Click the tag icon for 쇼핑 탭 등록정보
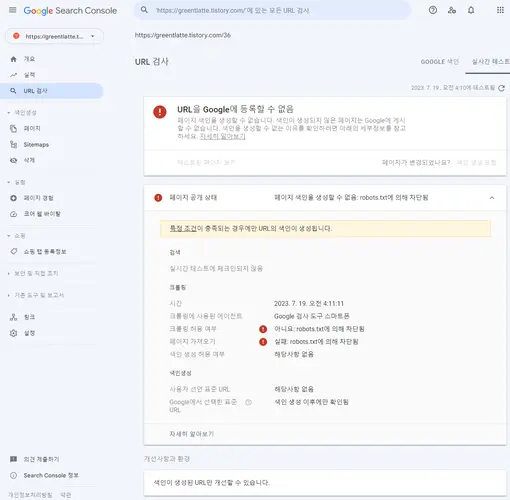Viewport: 510px width, 500px height. point(13,251)
